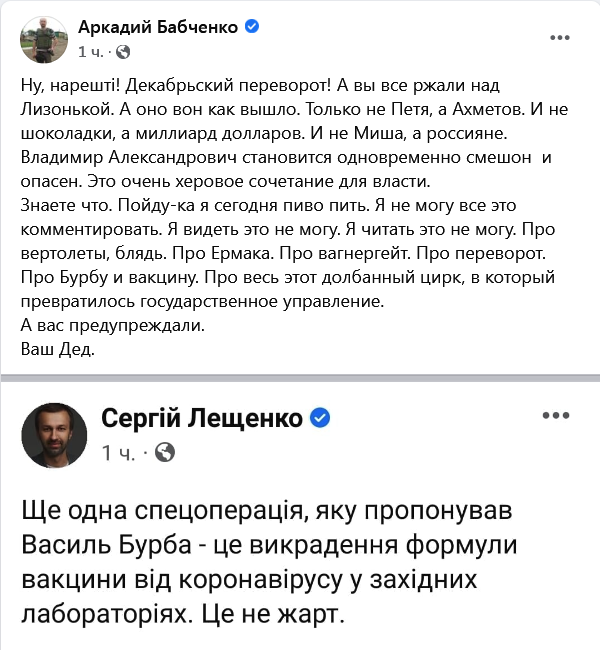Click the line 'Ваш Дед.' in the post

58,349
